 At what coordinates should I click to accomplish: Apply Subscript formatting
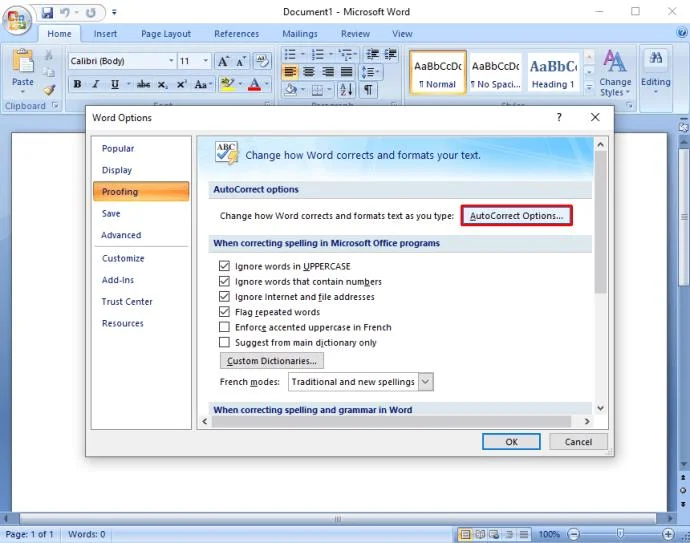[x=162, y=84]
